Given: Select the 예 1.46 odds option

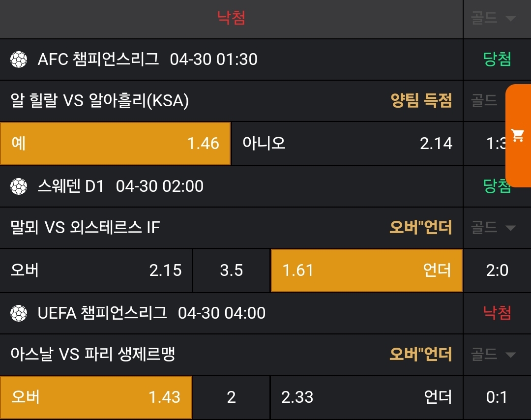Looking at the screenshot, I should pyautogui.click(x=115, y=143).
